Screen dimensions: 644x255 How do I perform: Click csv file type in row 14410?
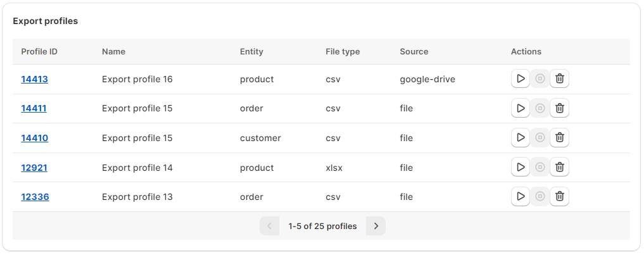(x=333, y=138)
